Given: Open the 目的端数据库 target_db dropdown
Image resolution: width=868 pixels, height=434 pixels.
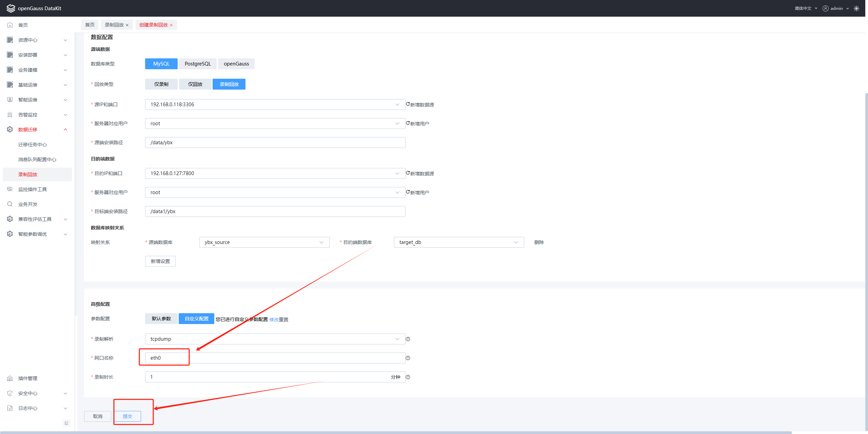Looking at the screenshot, I should coord(458,242).
